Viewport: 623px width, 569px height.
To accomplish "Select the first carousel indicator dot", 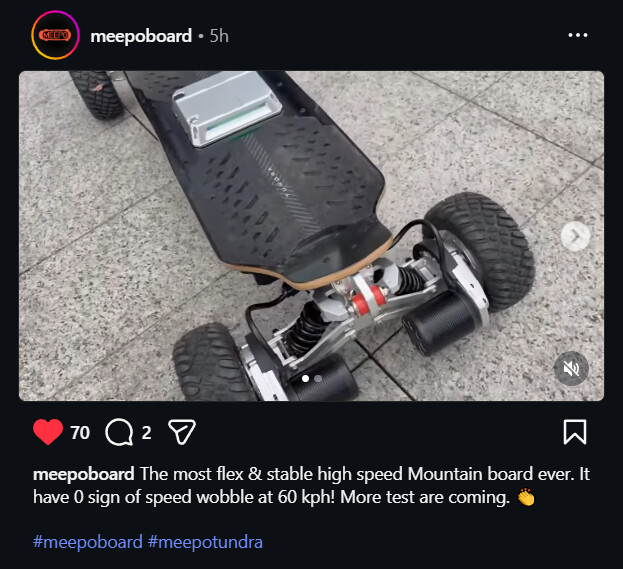I will pos(306,379).
